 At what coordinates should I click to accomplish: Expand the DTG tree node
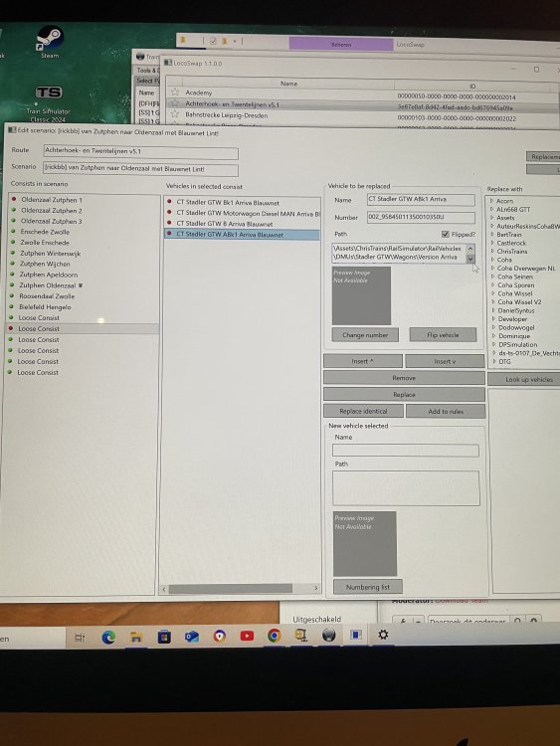tap(494, 362)
